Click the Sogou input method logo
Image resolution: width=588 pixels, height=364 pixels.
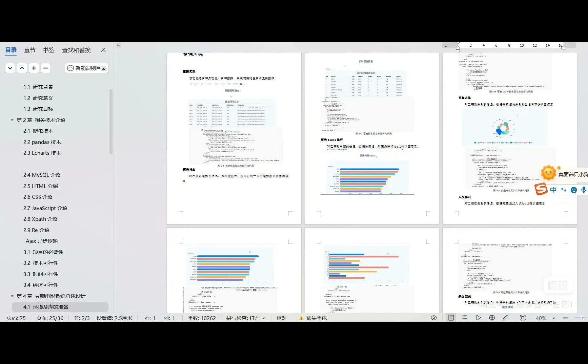click(x=541, y=189)
